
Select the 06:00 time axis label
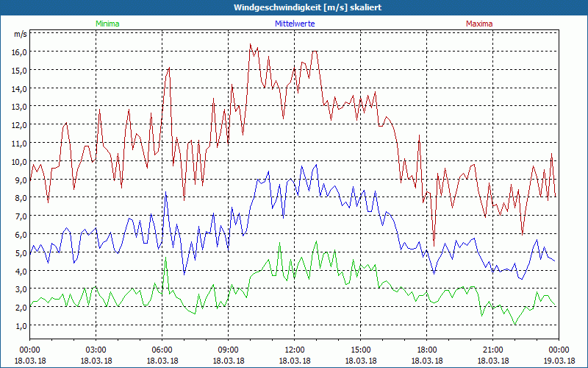pos(162,350)
